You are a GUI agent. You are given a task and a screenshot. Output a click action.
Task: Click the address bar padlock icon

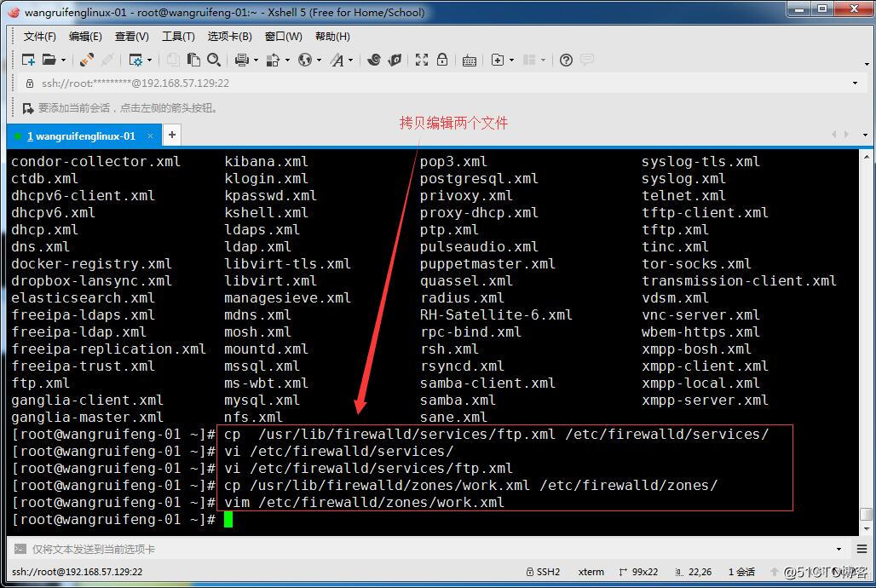click(30, 84)
